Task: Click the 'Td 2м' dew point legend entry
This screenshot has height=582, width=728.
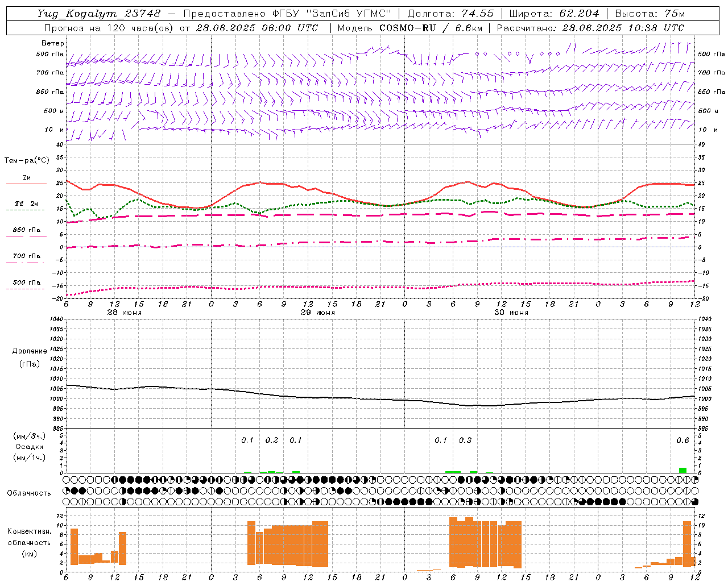Action: [x=26, y=203]
